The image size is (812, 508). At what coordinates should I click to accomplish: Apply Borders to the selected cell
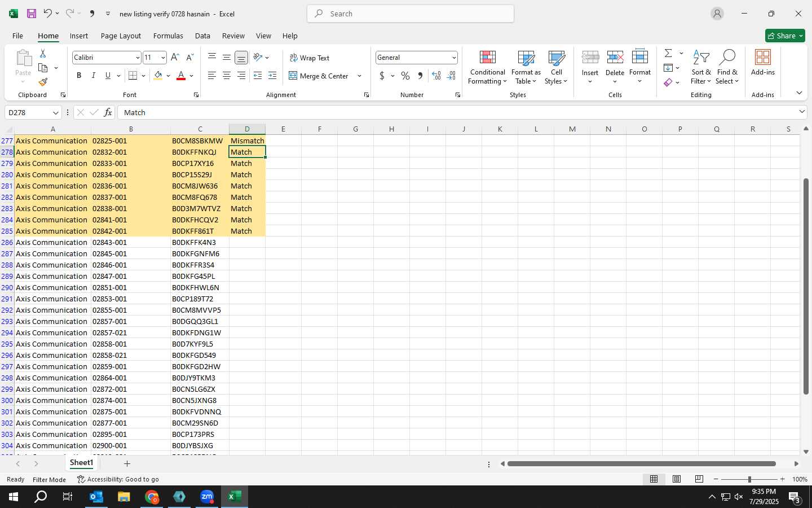133,76
